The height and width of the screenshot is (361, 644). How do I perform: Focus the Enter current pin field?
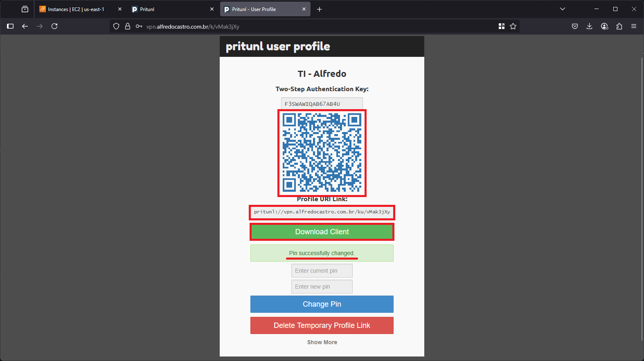click(322, 271)
